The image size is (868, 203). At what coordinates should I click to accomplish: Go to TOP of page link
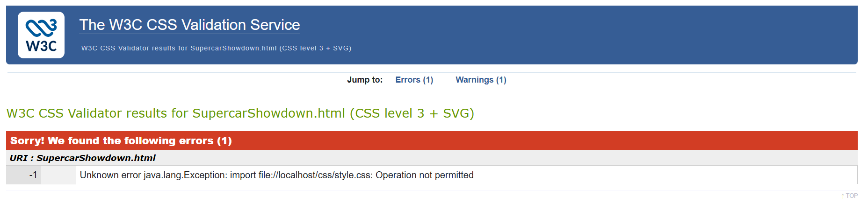[x=849, y=196]
